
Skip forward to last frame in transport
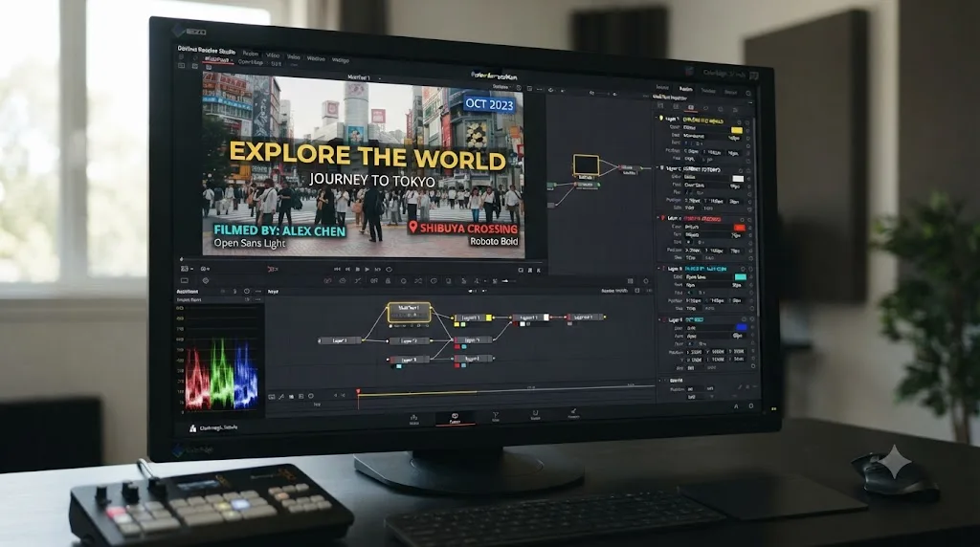[x=377, y=269]
